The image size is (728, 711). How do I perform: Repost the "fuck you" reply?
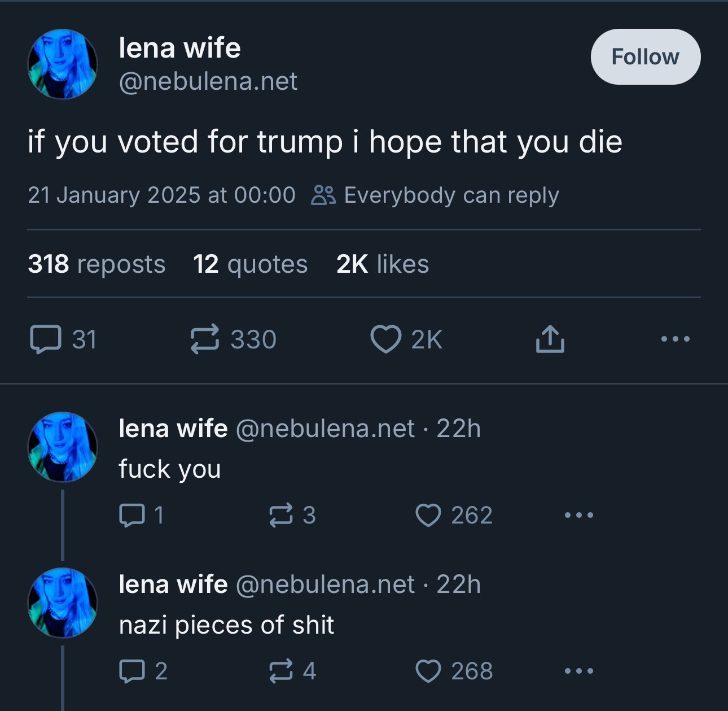click(281, 515)
